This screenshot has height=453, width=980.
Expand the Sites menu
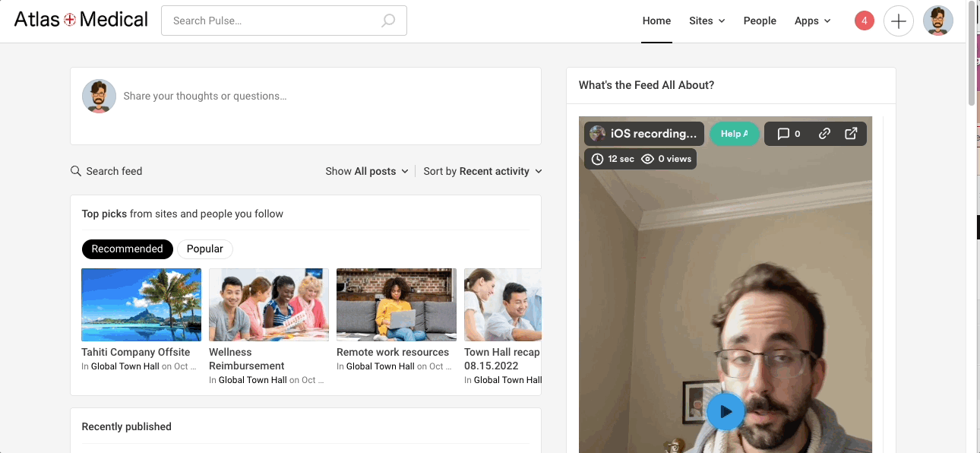707,21
